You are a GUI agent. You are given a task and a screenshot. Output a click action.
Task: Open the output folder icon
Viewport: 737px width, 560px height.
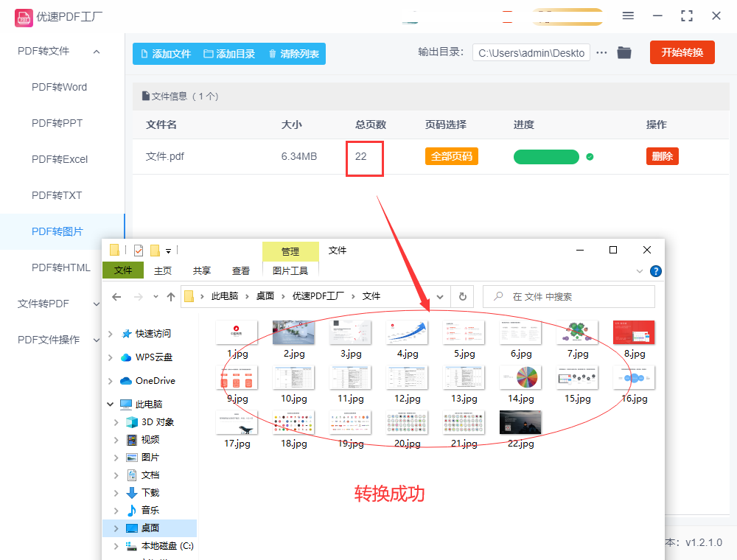click(624, 52)
